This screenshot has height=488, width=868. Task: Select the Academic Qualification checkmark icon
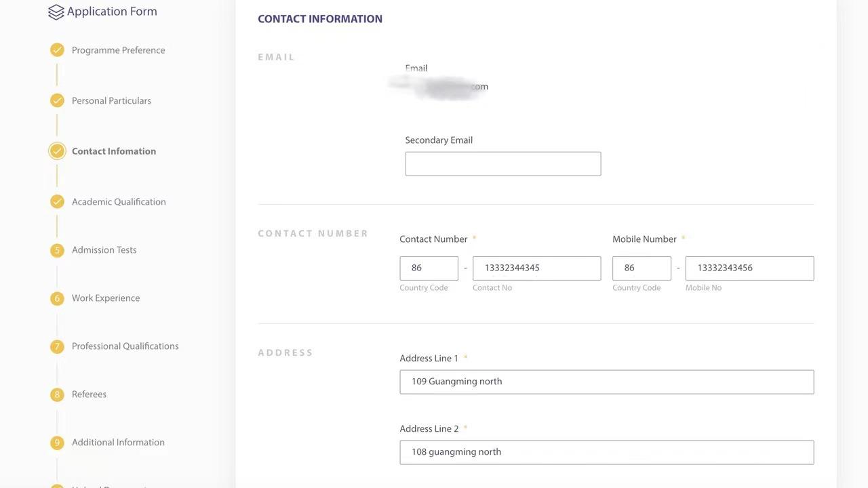click(57, 202)
